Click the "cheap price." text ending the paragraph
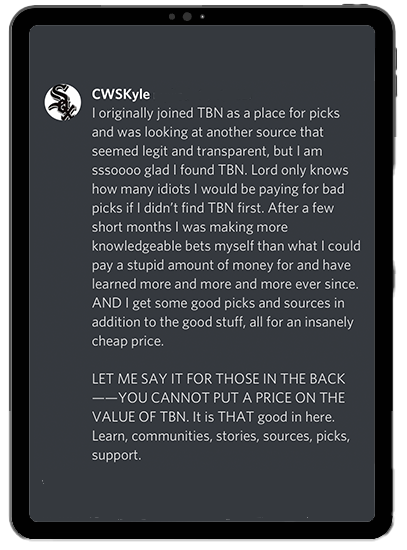407x550 pixels. point(128,341)
